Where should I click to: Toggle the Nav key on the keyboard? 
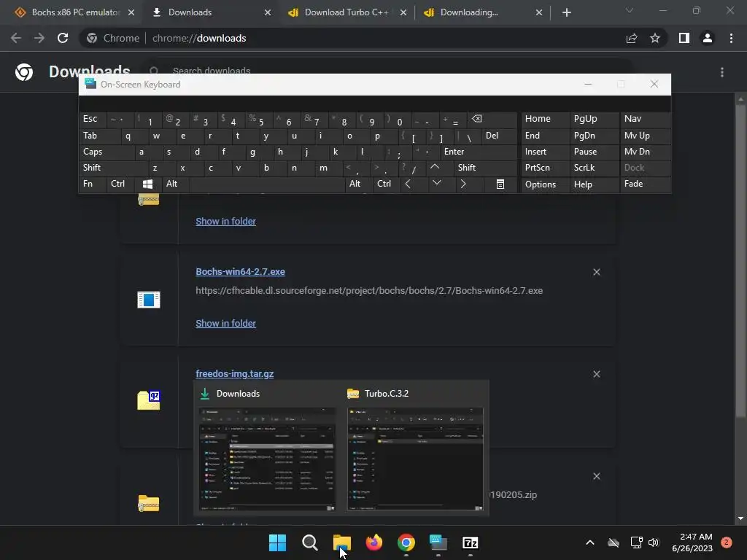click(646, 119)
